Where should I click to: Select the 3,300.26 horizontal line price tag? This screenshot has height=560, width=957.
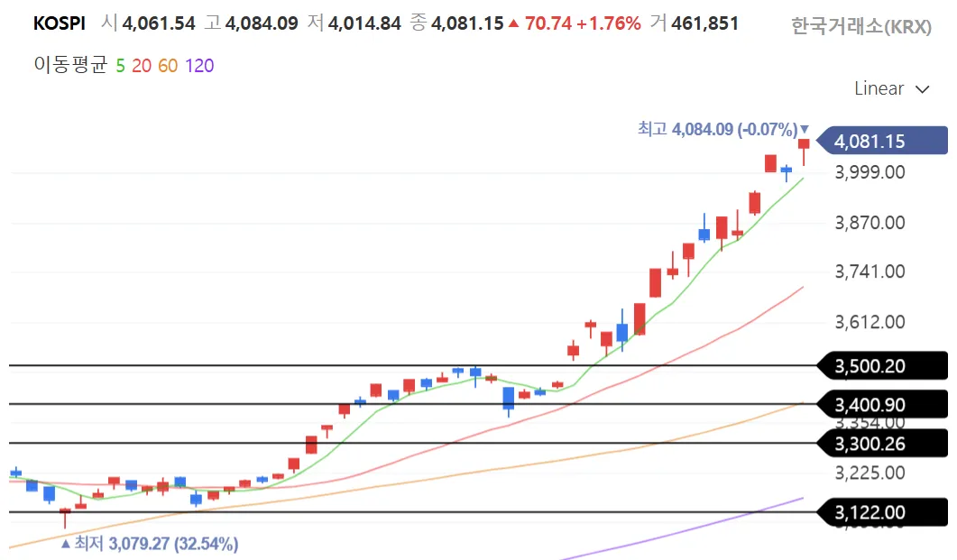click(x=881, y=444)
